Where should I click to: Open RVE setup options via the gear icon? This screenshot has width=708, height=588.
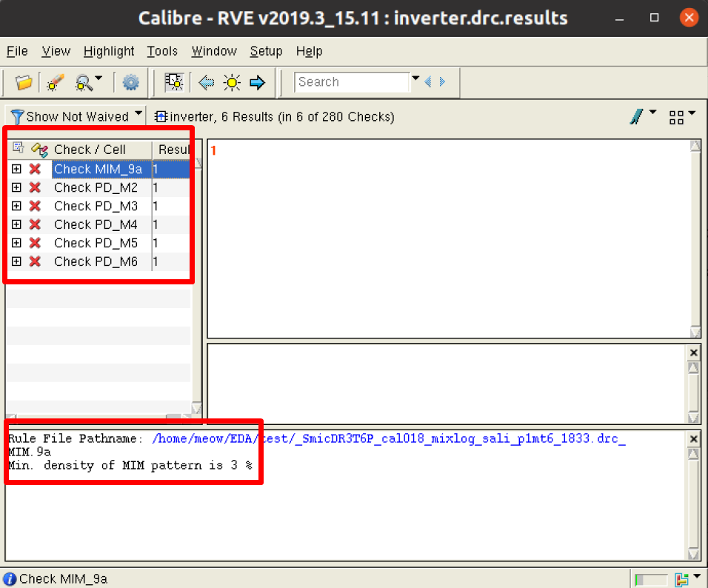[131, 82]
